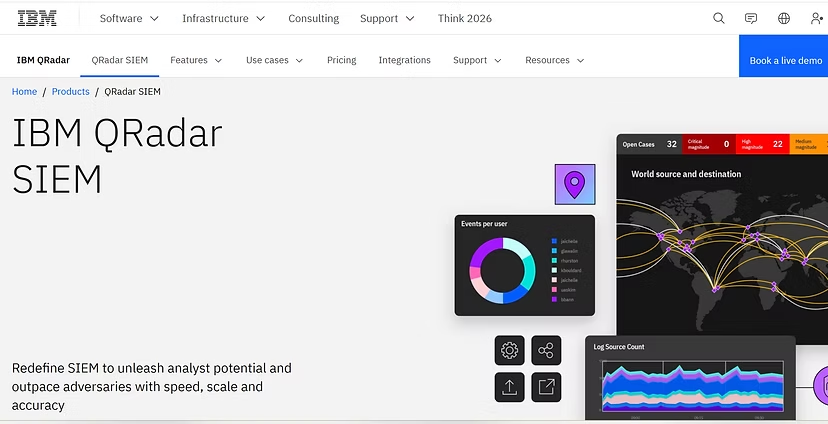Click the IBM logo
The width and height of the screenshot is (828, 424).
tap(37, 18)
